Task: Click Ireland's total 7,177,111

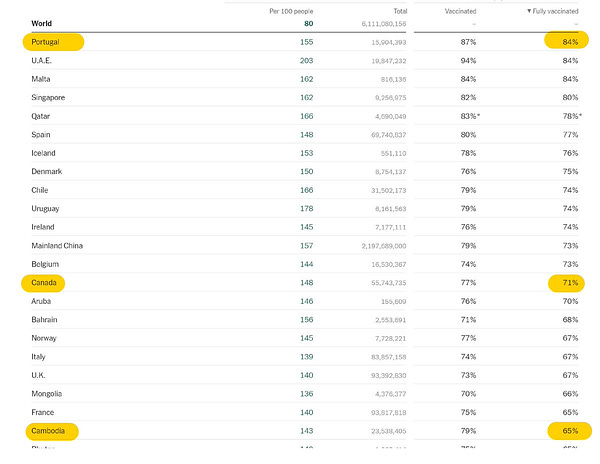Action: (x=390, y=227)
